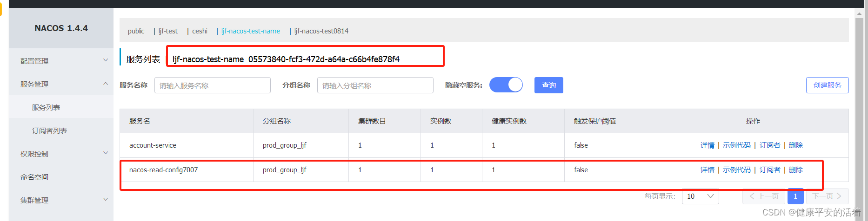Open 详情 for nacos-read-config7007
The height and width of the screenshot is (221, 868).
coord(708,170)
